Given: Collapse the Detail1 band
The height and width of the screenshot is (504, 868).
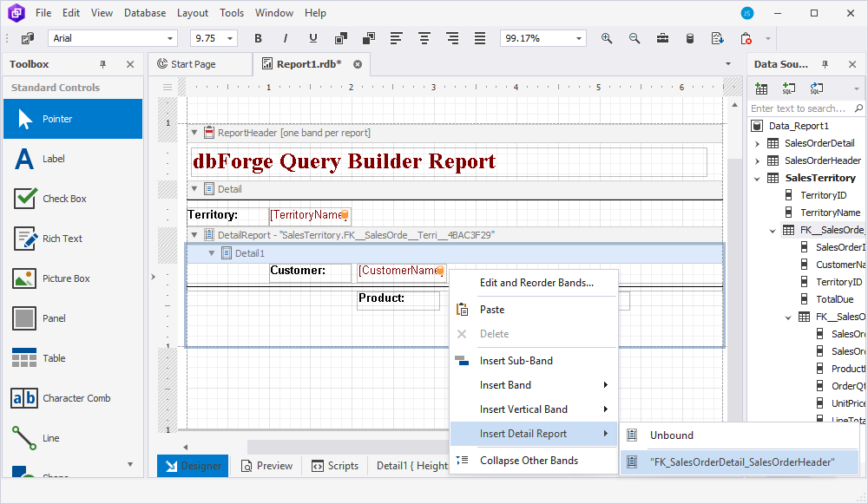Looking at the screenshot, I should click(x=212, y=252).
